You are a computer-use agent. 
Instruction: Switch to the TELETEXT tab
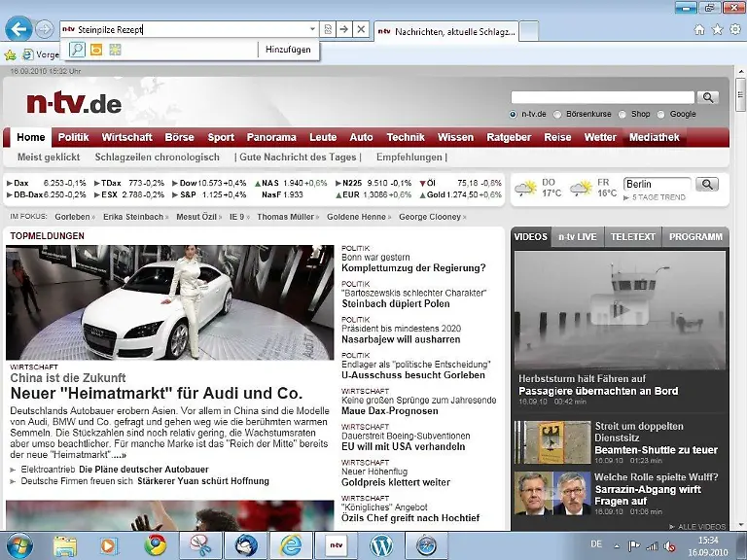(x=633, y=236)
